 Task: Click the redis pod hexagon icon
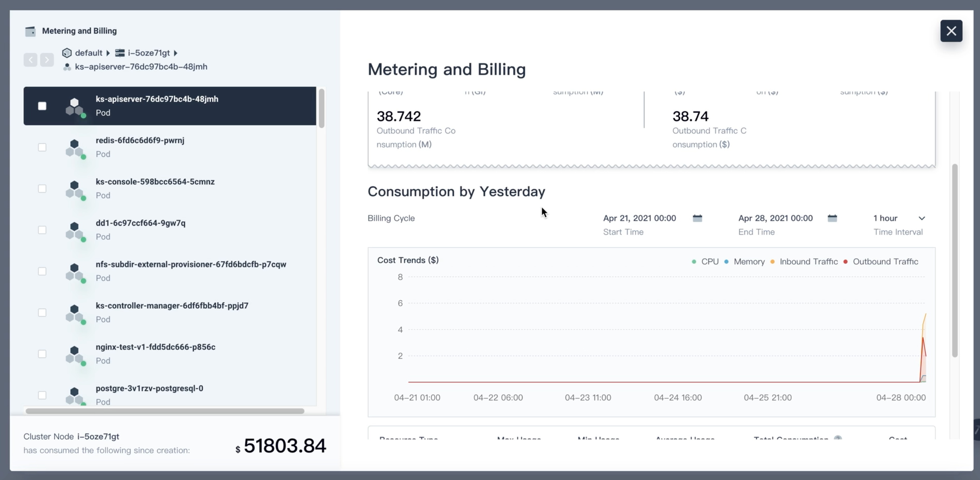(76, 149)
